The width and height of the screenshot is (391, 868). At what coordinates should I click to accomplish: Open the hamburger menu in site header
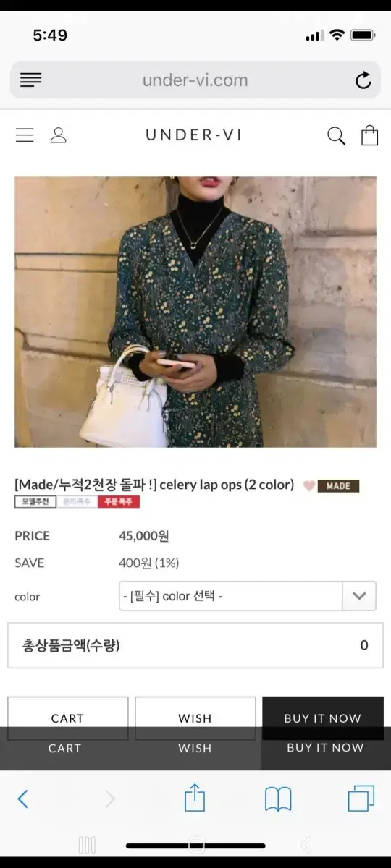tap(25, 135)
